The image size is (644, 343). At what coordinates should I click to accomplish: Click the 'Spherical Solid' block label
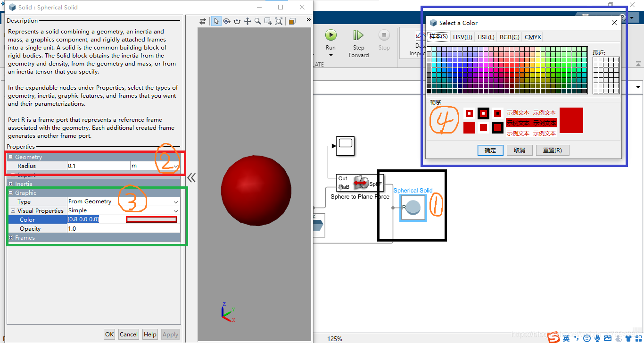tap(413, 191)
